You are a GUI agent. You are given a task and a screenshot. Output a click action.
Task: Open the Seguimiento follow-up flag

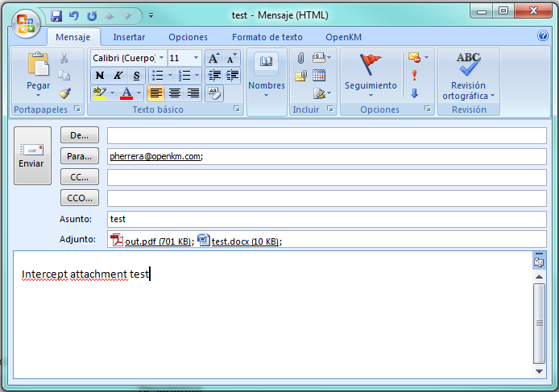pyautogui.click(x=371, y=76)
